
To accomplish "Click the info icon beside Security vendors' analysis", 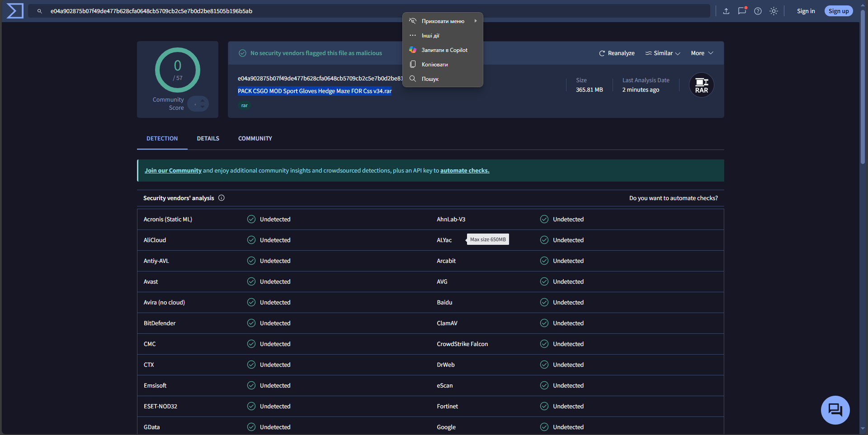I will pos(222,198).
